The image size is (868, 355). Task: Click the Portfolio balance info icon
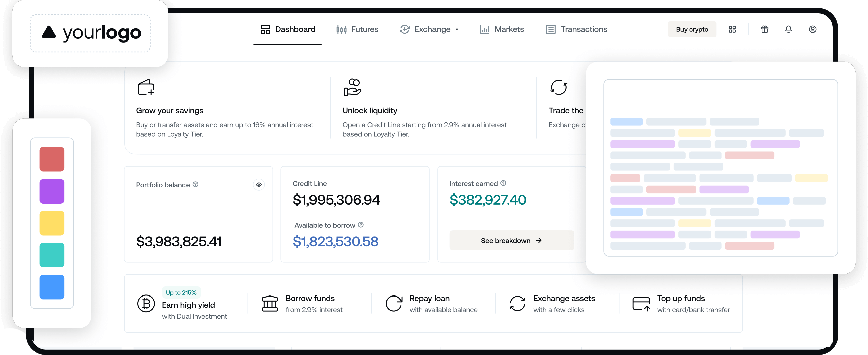pos(196,184)
